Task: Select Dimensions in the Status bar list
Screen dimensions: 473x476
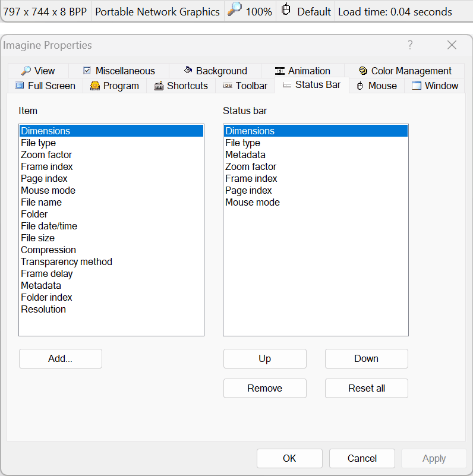Action: 316,131
